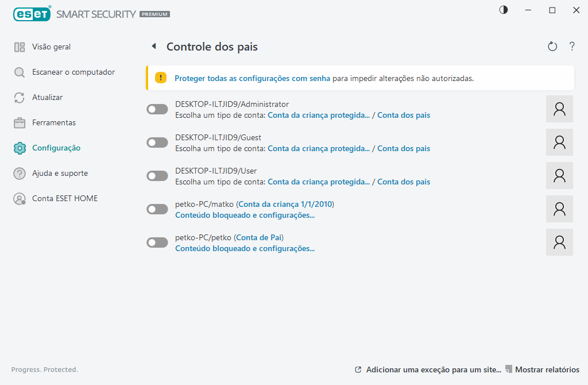Image resolution: width=588 pixels, height=385 pixels.
Task: Expand Conteúdo bloqueado e configurações for matko
Action: coord(245,215)
